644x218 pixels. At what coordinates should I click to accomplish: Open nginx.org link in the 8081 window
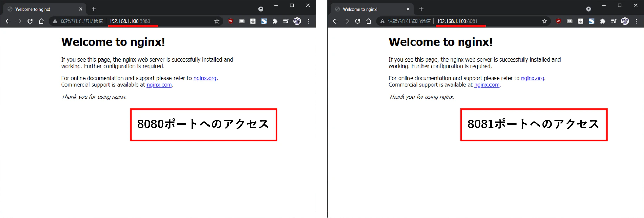pos(533,78)
